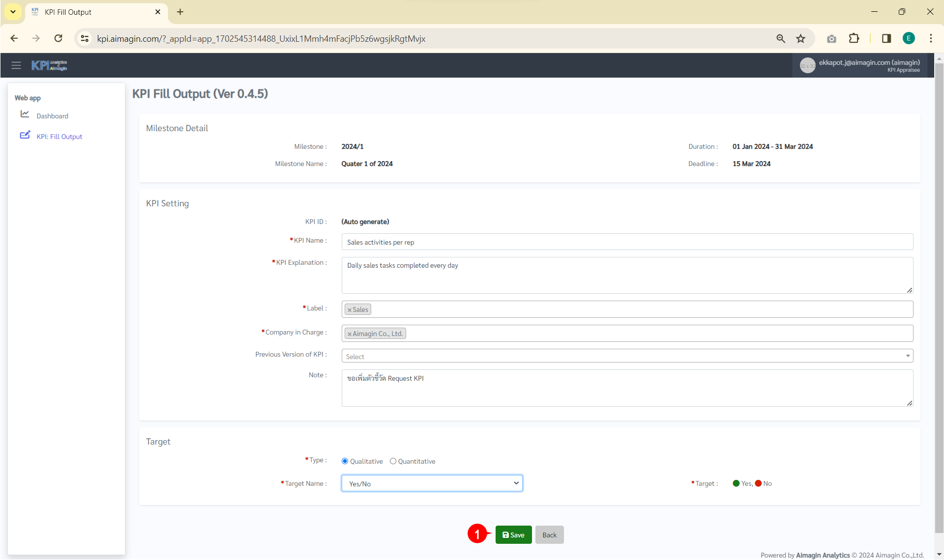
Task: Remove the Aimagin Co., Ltd. tag
Action: pos(350,334)
